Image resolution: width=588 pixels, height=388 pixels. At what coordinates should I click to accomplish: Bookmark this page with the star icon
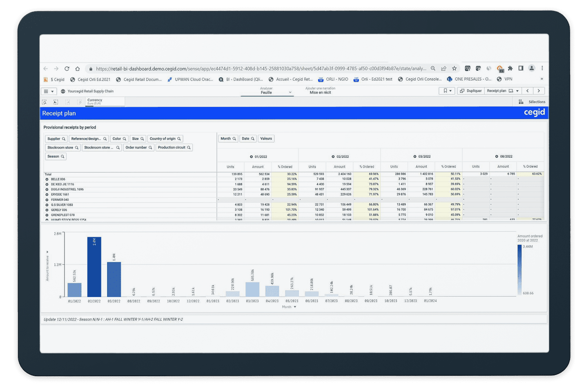[x=454, y=69]
